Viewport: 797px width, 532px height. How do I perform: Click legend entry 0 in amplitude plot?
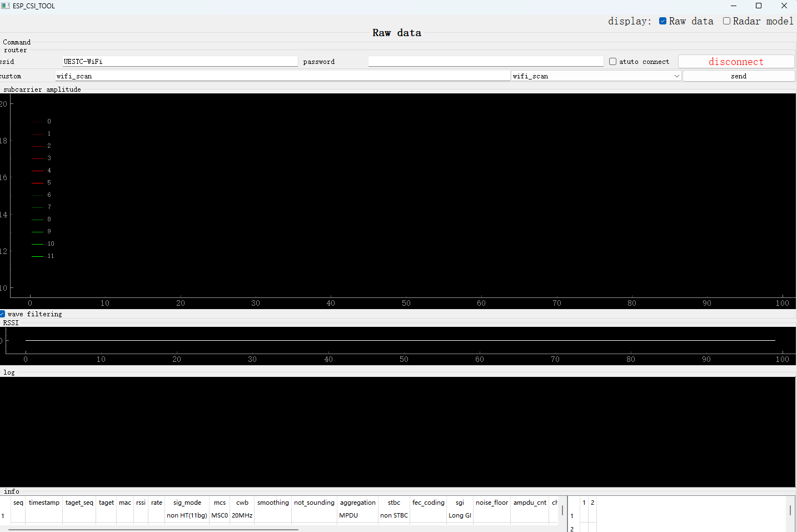(x=42, y=121)
